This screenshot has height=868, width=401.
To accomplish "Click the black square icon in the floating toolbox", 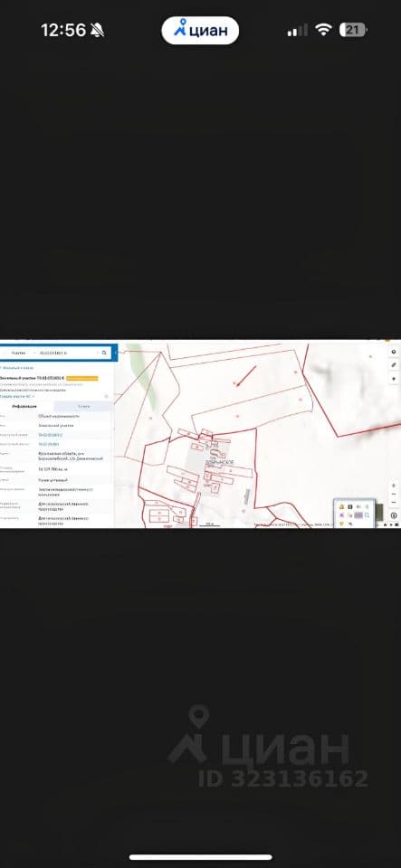I will tap(350, 506).
